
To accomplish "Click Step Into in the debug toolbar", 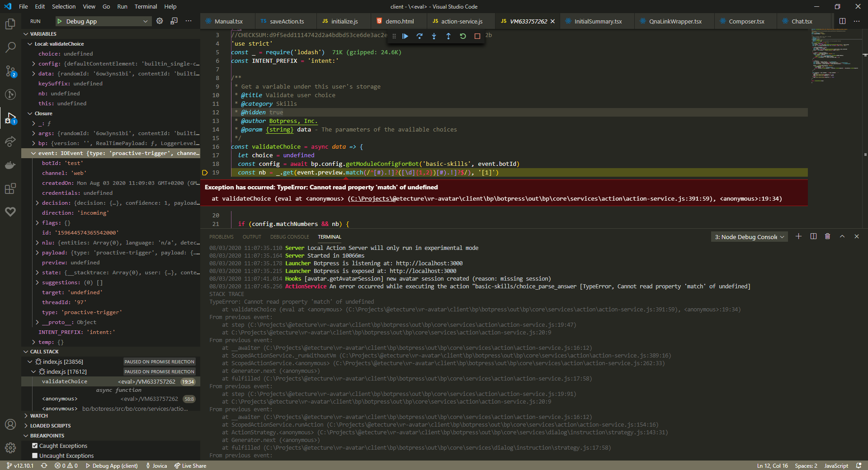I will pyautogui.click(x=434, y=36).
